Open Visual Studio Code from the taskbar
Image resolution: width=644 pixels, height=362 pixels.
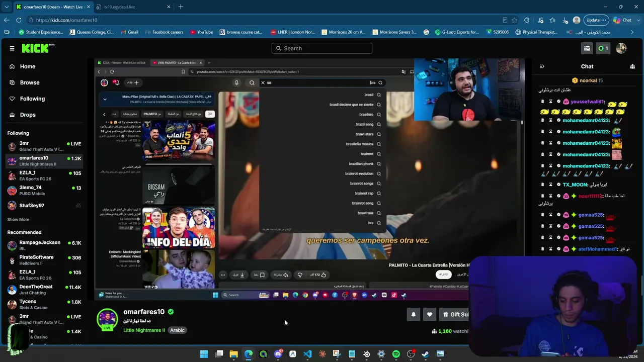click(307, 354)
